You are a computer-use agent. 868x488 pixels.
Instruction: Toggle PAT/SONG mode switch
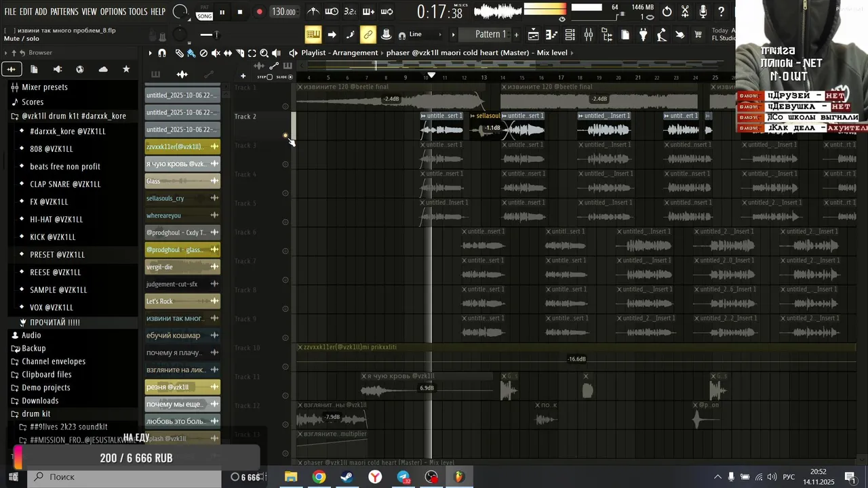click(x=204, y=12)
